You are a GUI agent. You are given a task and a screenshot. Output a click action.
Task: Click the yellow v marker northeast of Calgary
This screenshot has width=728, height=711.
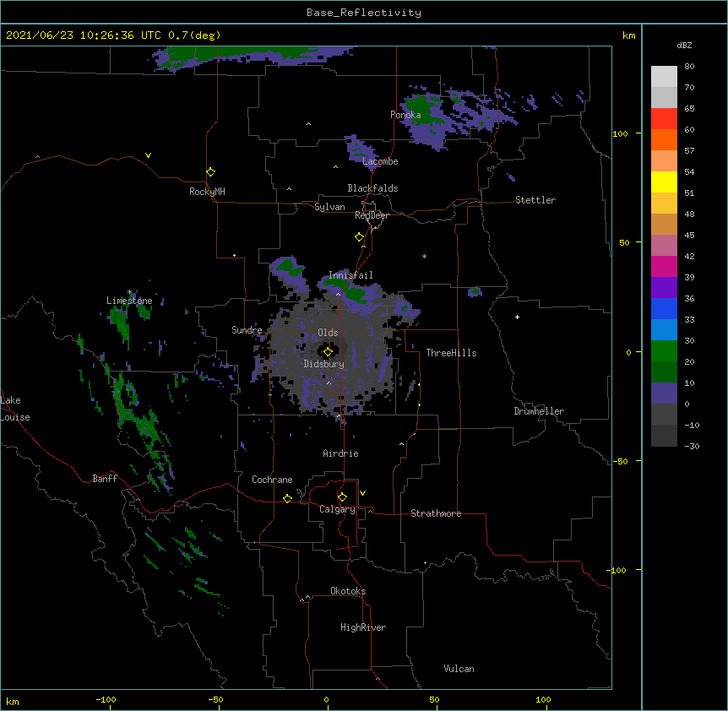(362, 493)
